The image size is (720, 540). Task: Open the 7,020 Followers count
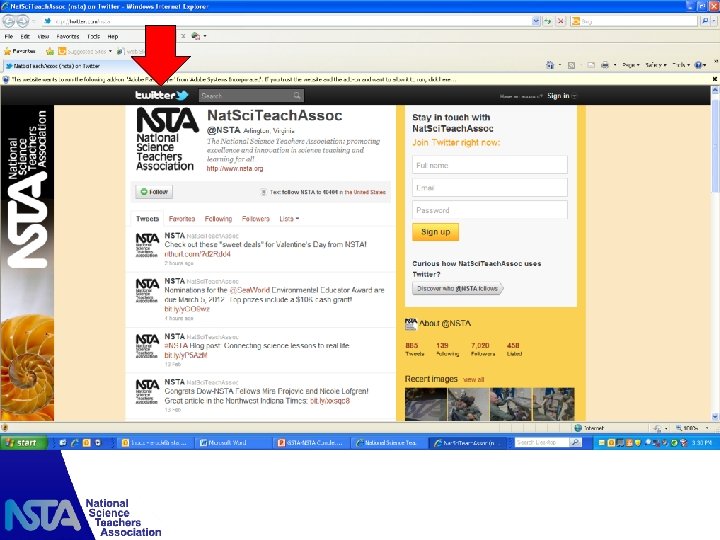[x=483, y=349]
